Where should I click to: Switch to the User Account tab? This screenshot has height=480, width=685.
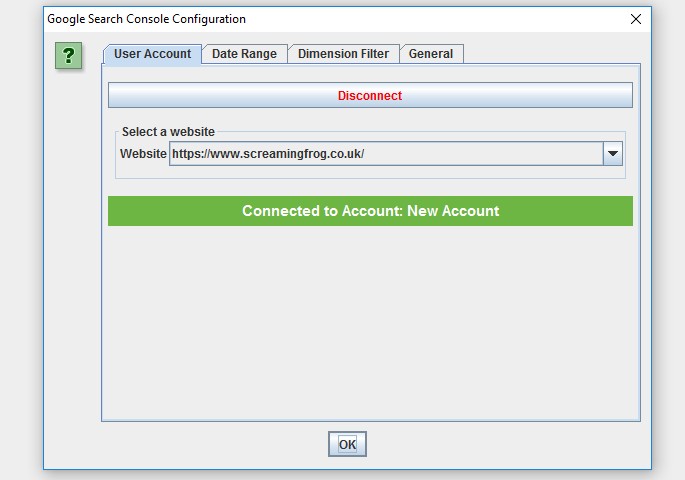click(x=152, y=54)
